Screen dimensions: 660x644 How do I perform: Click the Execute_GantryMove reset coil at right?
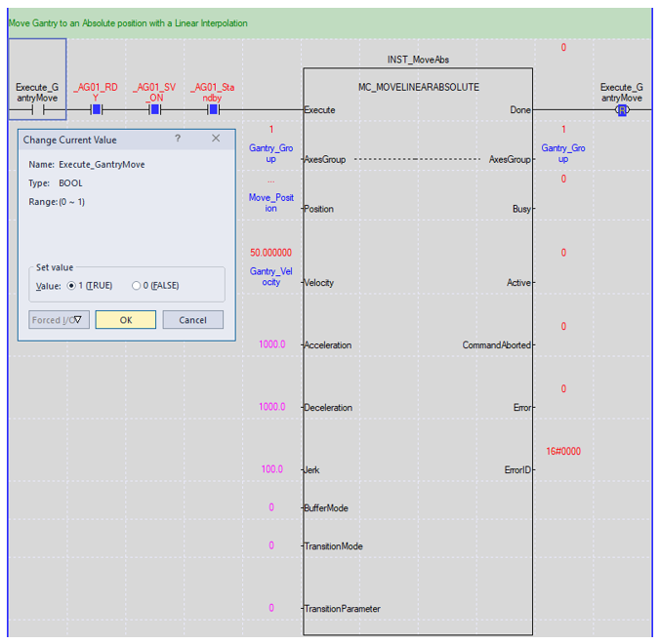pos(621,110)
